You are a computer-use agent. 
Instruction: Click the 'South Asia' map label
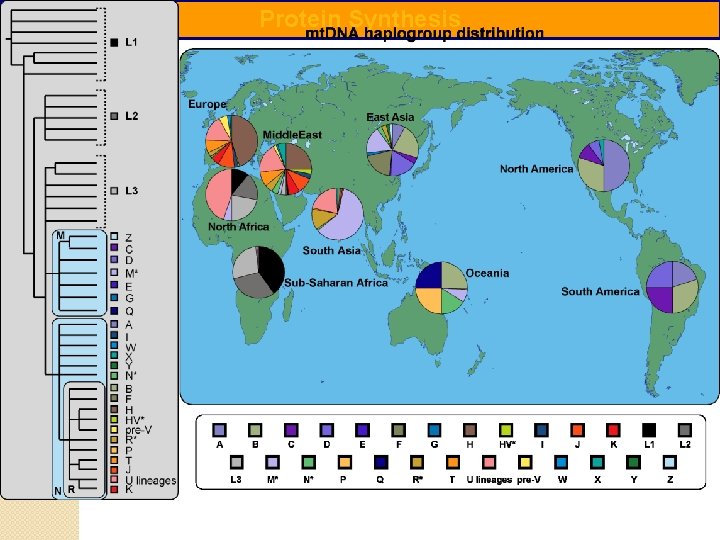click(331, 251)
